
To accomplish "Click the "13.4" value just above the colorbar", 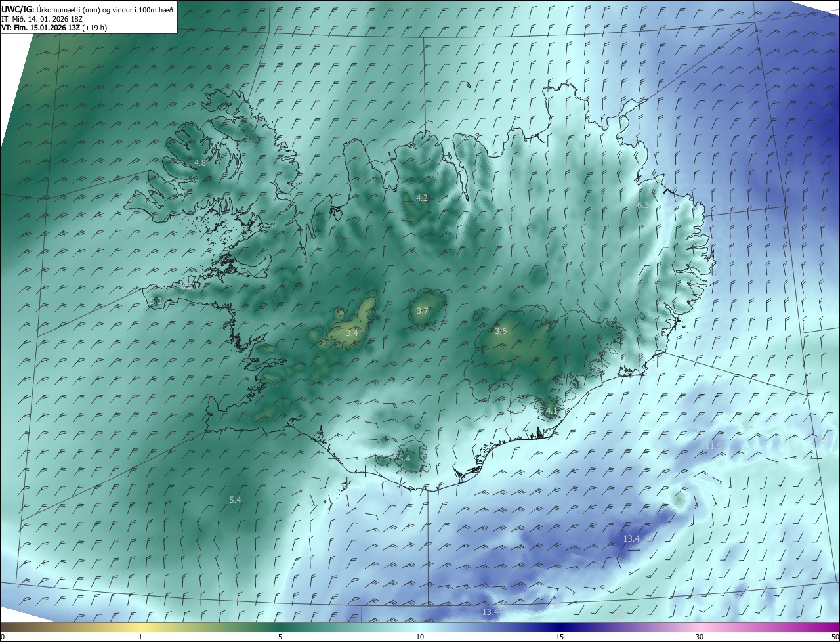I will (490, 612).
